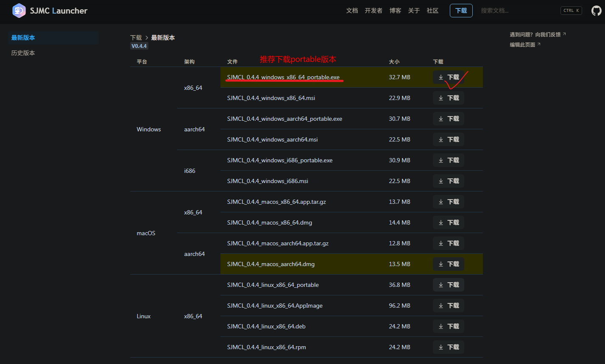Screen dimensions: 605x364
Task: Click file name SJMCL_0.4.4_windows_aarch64_portable.exe
Action: point(284,119)
